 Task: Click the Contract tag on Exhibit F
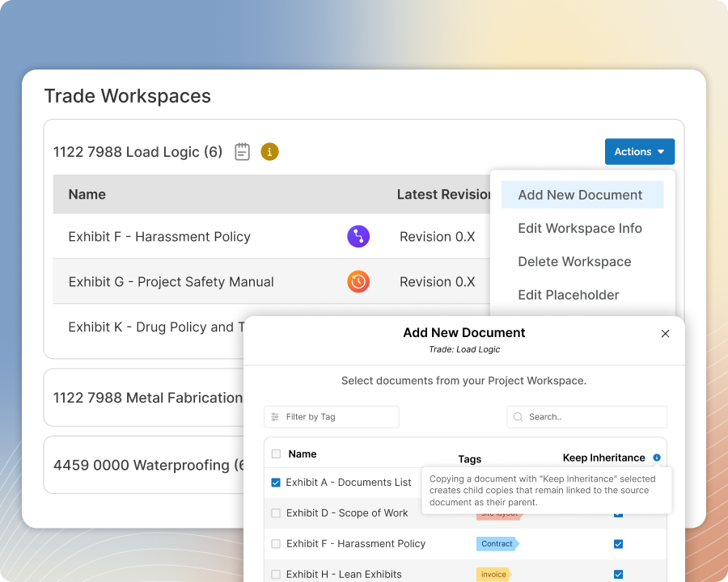(x=497, y=544)
